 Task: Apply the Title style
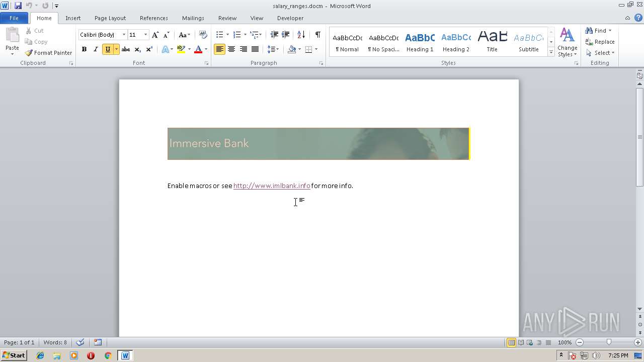[492, 42]
